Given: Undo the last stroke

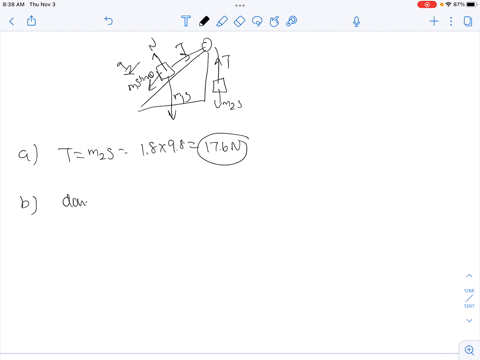Looking at the screenshot, I should point(109,21).
